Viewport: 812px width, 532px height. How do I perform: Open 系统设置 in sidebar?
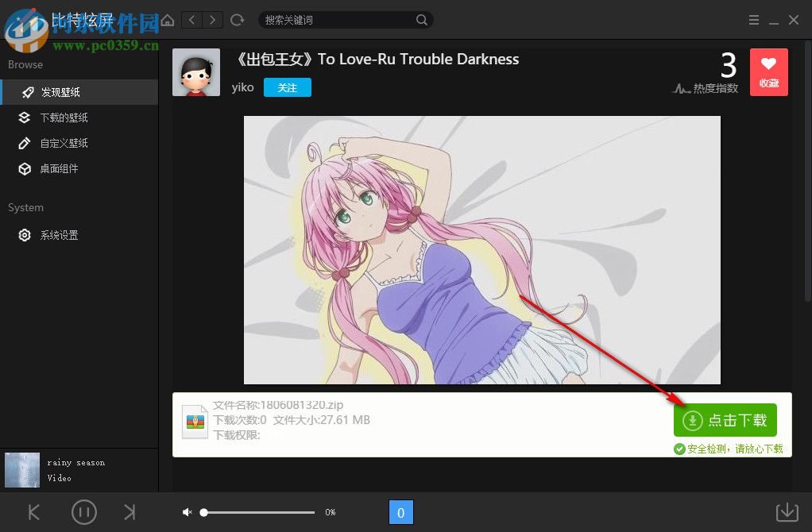[x=79, y=235]
